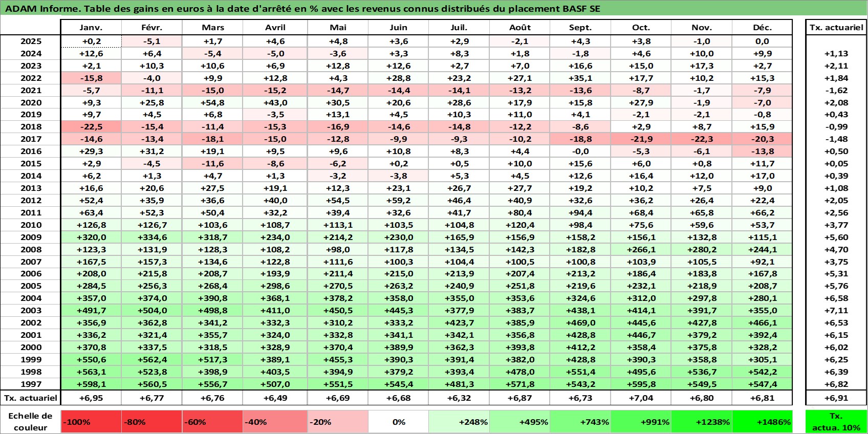Click the 'Sept.' column header
868x434 pixels.
click(580, 27)
